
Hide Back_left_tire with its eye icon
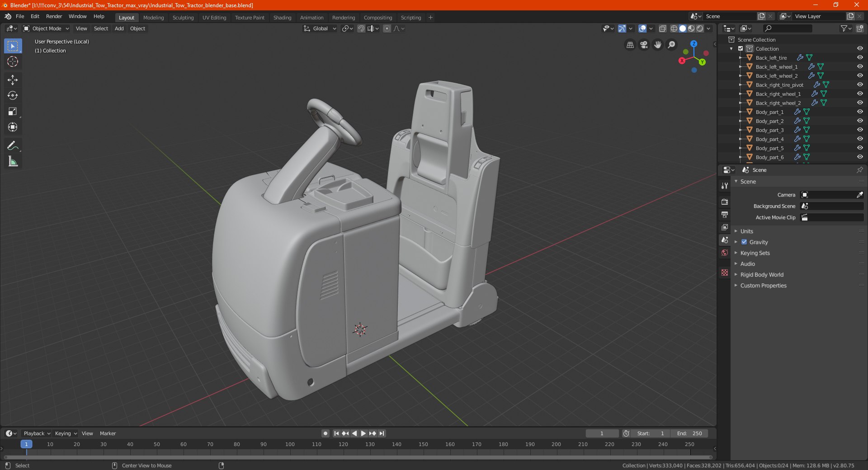coord(860,57)
